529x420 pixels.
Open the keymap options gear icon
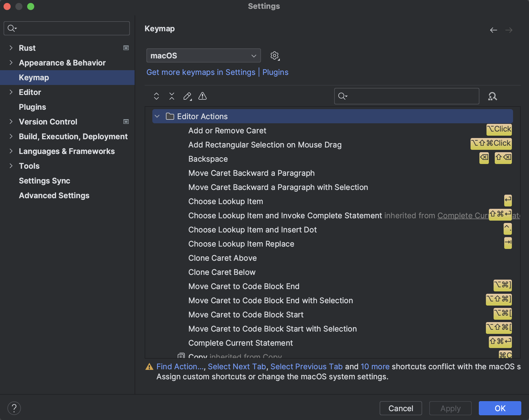pos(274,55)
